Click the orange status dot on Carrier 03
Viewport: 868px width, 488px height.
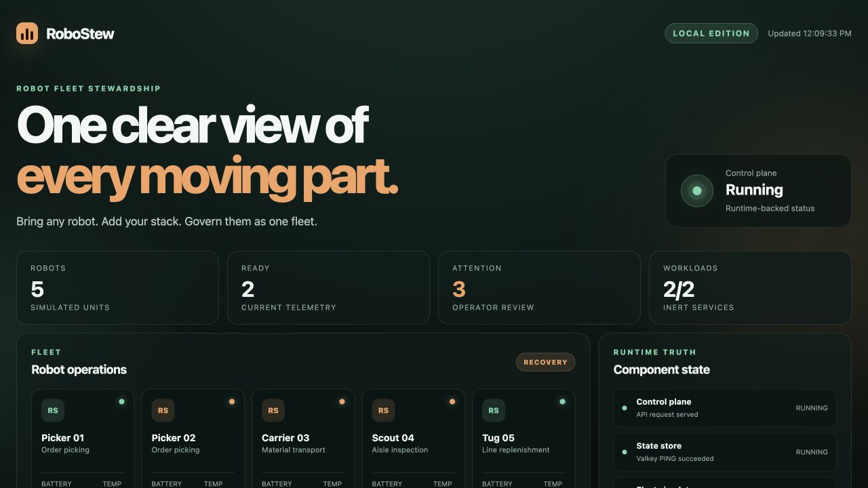342,401
